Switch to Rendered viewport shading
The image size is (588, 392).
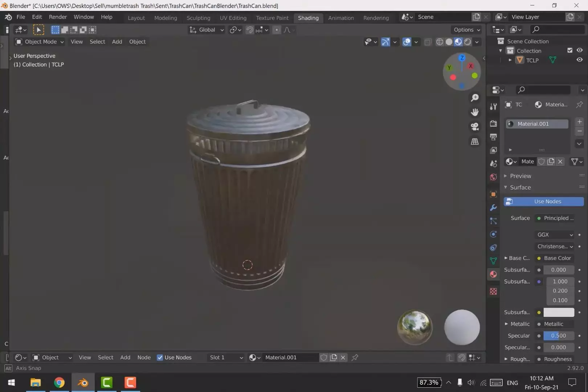[468, 42]
